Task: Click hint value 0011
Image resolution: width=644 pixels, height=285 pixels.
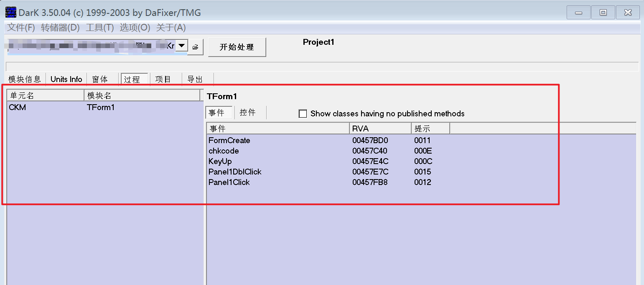Action: click(x=422, y=140)
